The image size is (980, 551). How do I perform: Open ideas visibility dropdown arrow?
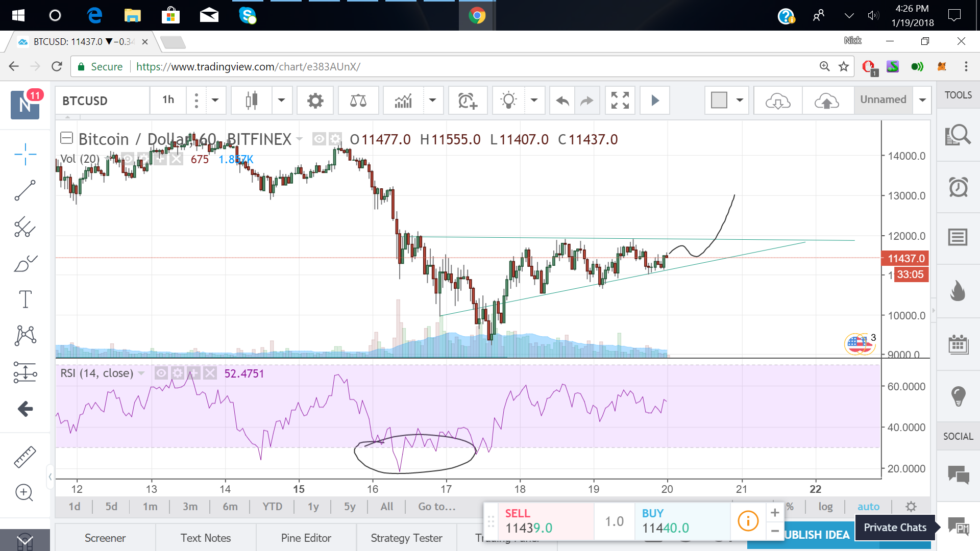click(534, 101)
